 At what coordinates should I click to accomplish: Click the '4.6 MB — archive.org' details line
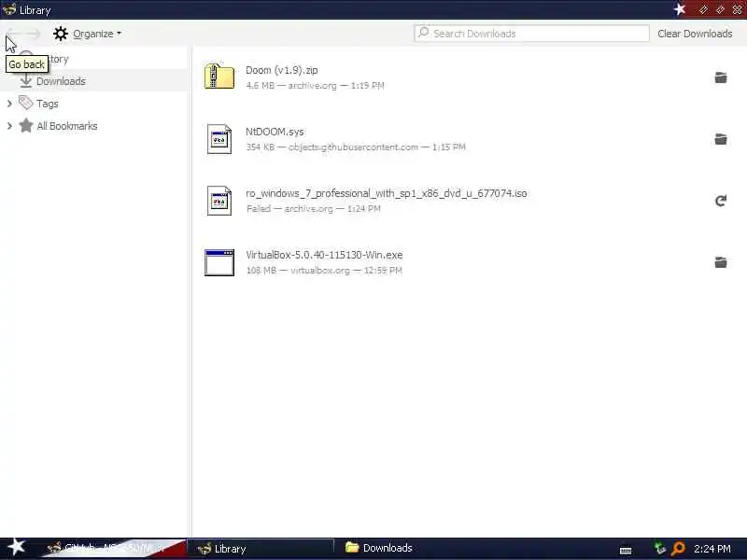(315, 86)
